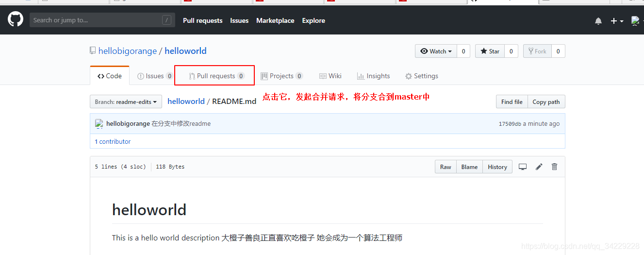The height and width of the screenshot is (255, 644).
Task: Click the 5 lines (4 sloc) text
Action: coord(120,167)
